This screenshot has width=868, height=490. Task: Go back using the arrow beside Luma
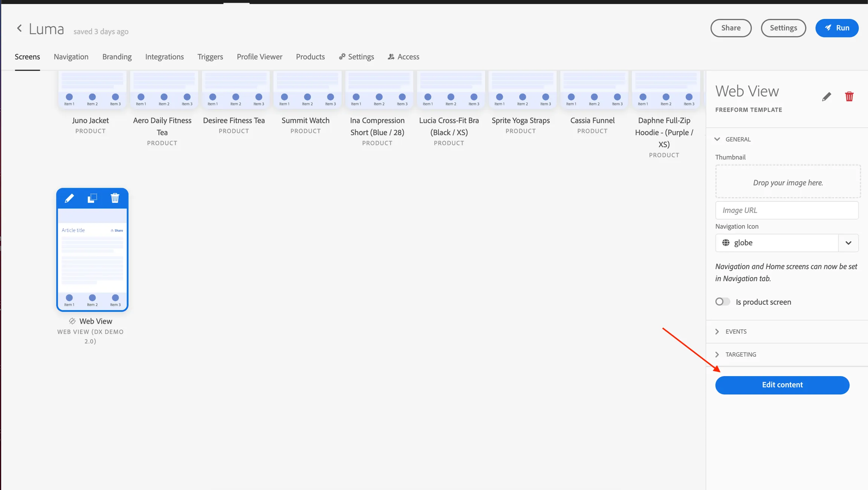(x=19, y=28)
